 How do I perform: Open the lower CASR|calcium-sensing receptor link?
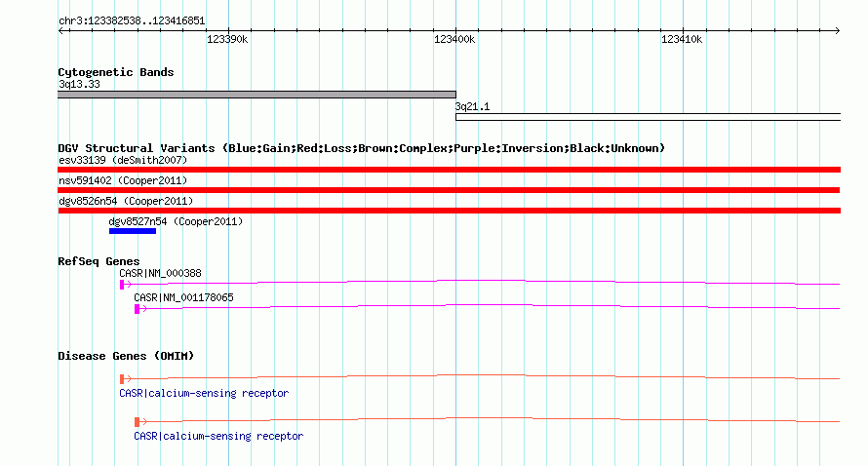click(218, 436)
